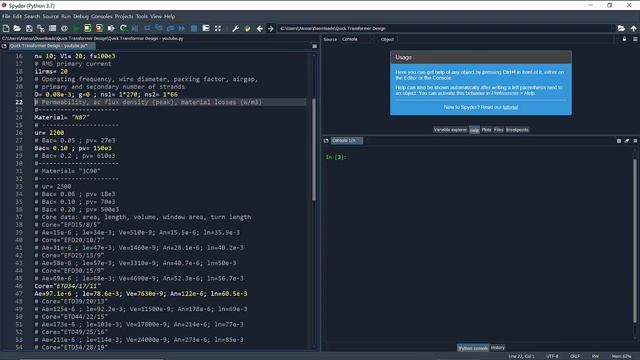Image resolution: width=640 pixels, height=360 pixels.
Task: Clear console with eraser icon
Action: pos(627,140)
